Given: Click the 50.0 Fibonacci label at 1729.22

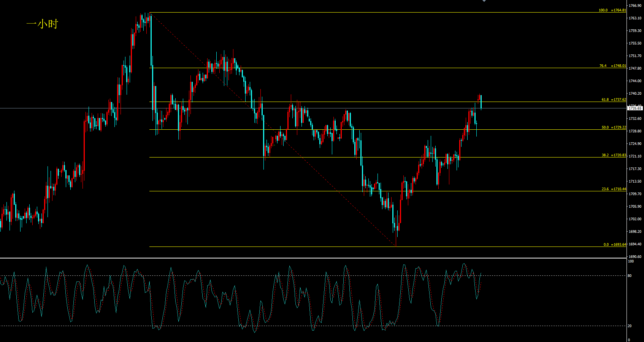Looking at the screenshot, I should tap(613, 127).
